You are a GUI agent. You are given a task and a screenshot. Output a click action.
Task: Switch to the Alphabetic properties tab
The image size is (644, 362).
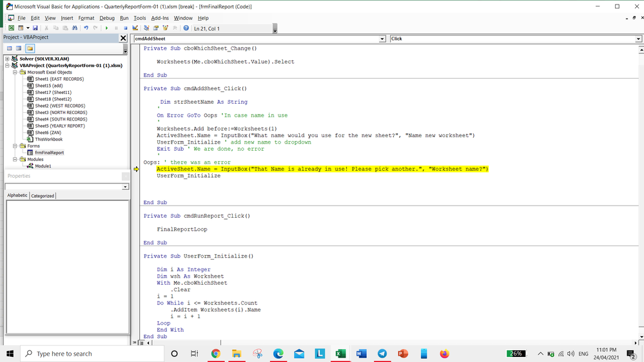click(x=17, y=195)
